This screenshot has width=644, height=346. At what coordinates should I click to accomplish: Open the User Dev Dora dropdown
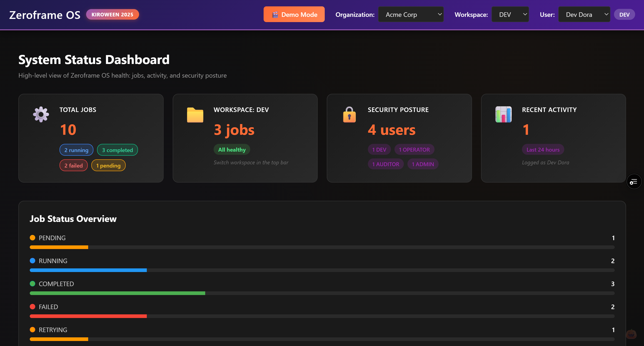click(584, 15)
